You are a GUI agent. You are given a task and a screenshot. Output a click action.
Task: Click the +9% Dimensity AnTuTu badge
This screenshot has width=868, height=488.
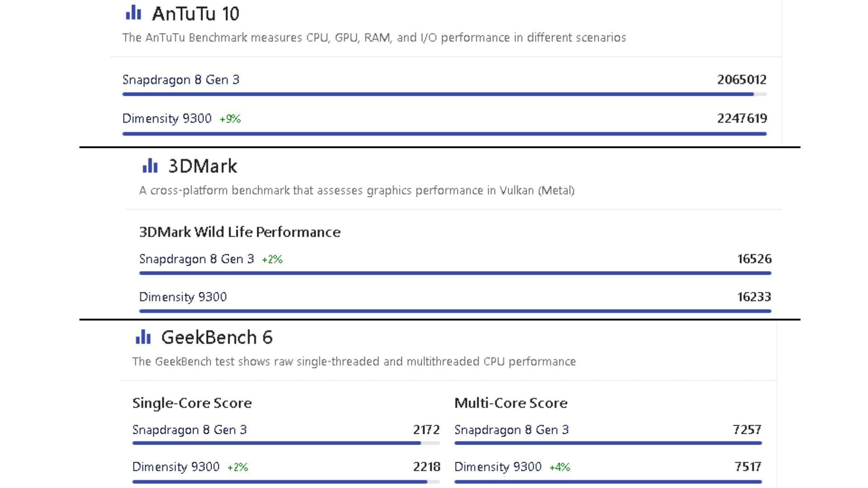click(230, 119)
